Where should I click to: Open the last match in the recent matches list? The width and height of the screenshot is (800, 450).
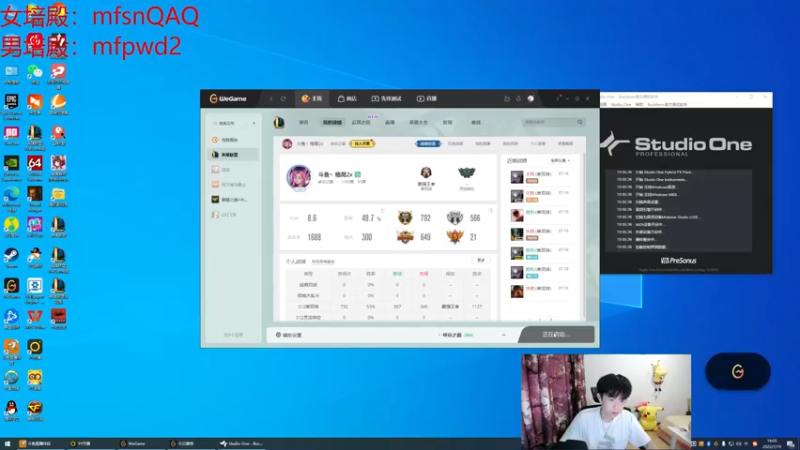point(540,291)
